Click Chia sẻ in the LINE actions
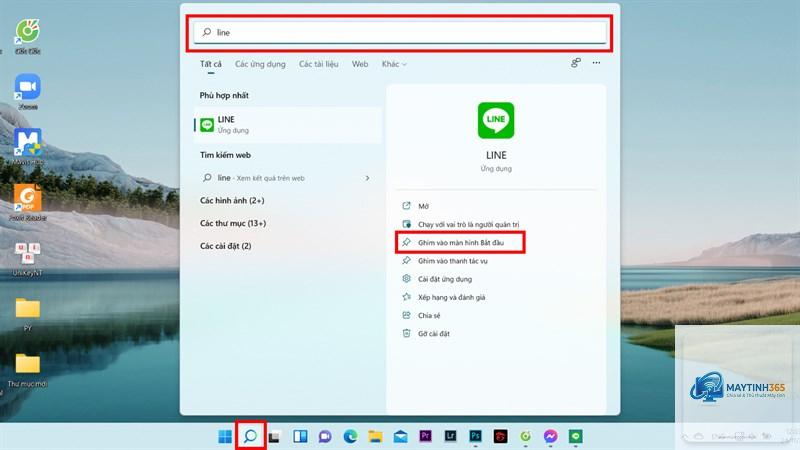 click(x=421, y=316)
